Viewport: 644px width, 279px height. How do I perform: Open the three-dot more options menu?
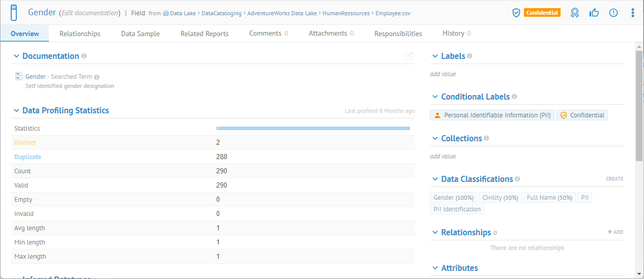point(633,13)
